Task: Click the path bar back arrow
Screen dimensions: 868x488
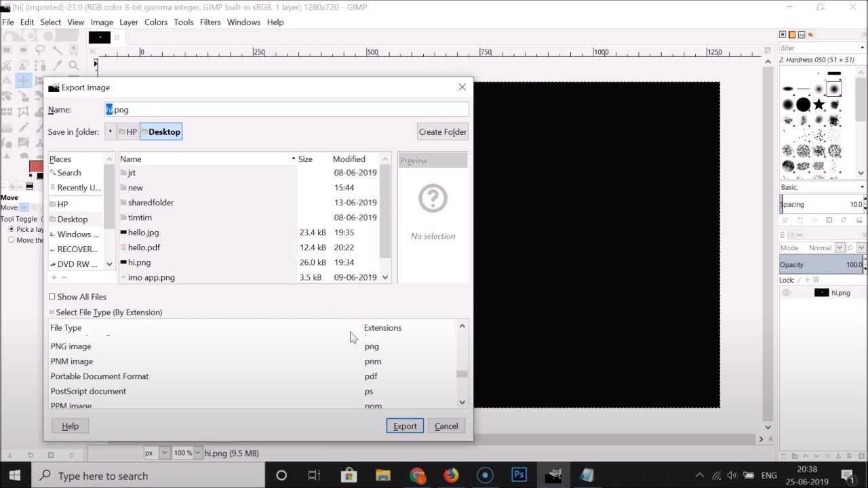Action: [110, 132]
